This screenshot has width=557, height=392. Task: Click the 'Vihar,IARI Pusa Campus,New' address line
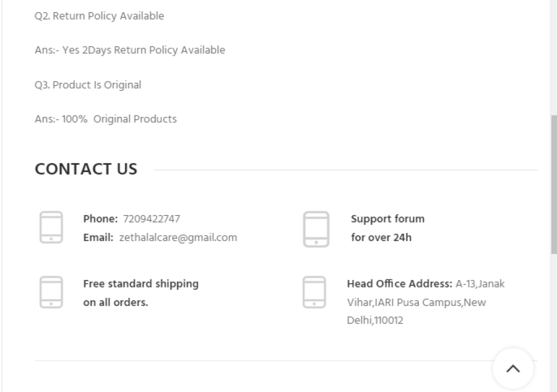(x=417, y=302)
